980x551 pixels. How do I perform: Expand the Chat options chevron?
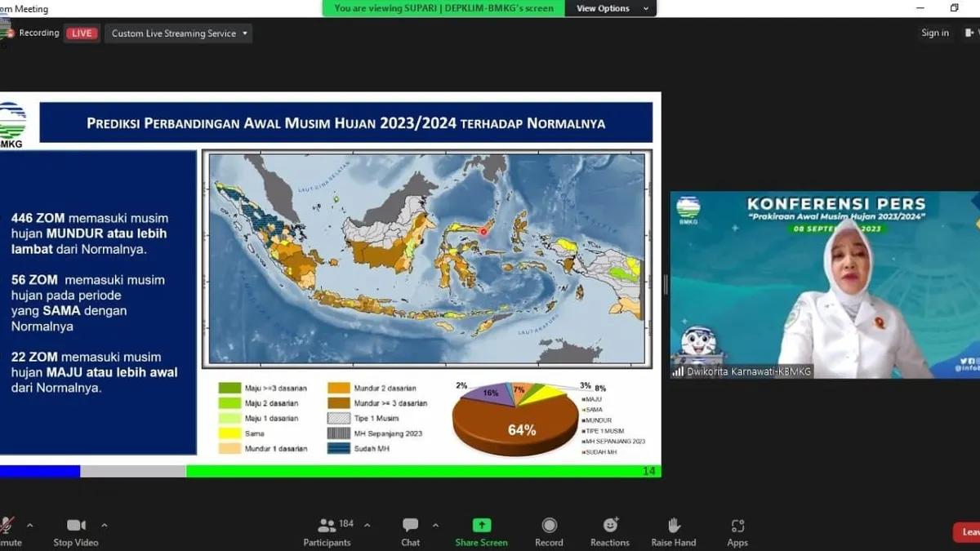[435, 525]
